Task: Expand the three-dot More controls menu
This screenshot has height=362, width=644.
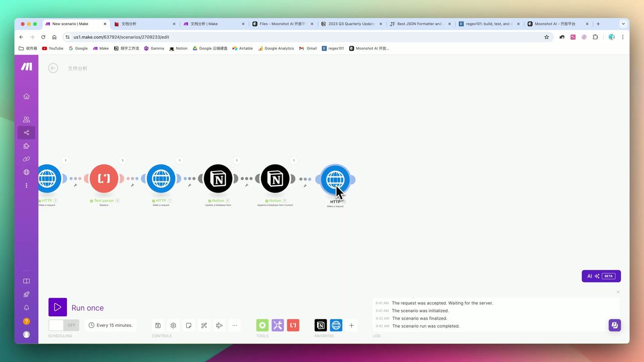Action: [x=234, y=325]
